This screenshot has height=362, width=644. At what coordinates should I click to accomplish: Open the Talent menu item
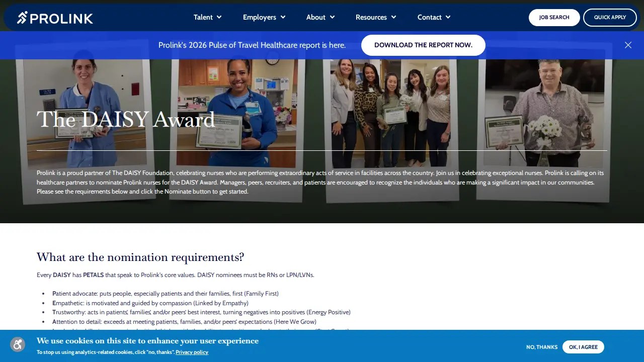(x=203, y=17)
